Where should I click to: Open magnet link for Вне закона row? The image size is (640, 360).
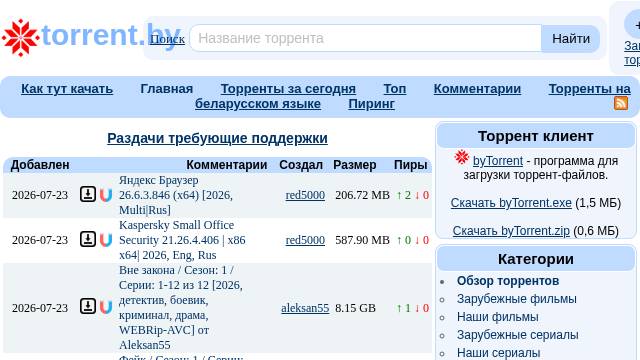point(106,307)
